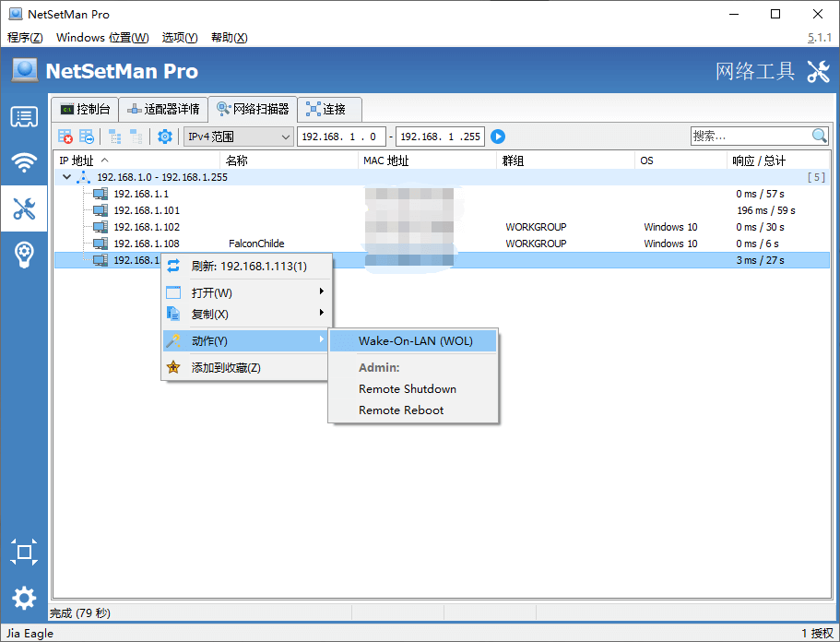The width and height of the screenshot is (840, 642).
Task: Click WORKGROUP in the 192.168.1.102 row
Action: tap(536, 227)
